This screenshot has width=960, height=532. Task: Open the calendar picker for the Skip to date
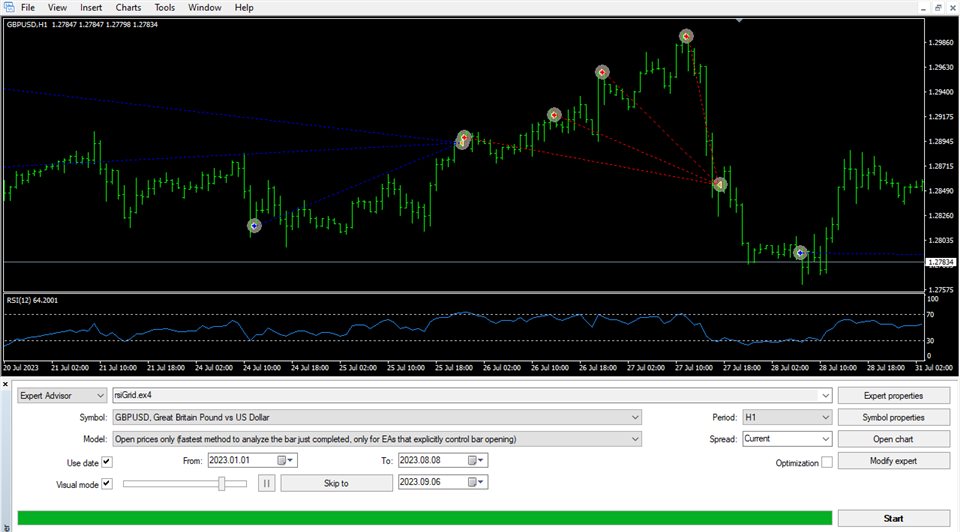click(482, 483)
